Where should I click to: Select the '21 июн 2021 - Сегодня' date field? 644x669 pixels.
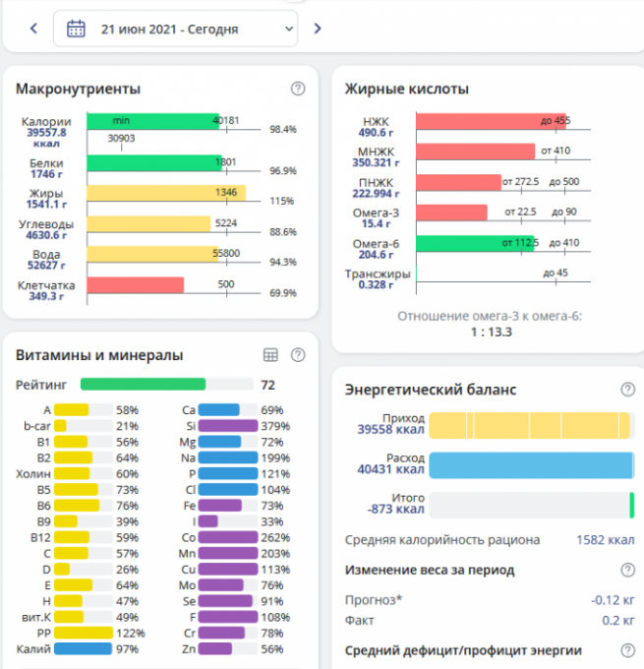click(x=169, y=30)
